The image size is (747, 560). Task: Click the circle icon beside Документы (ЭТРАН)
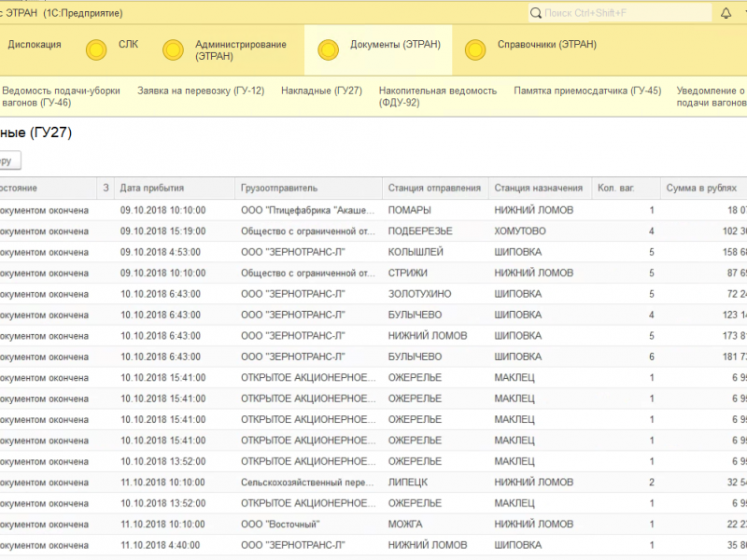coord(329,49)
